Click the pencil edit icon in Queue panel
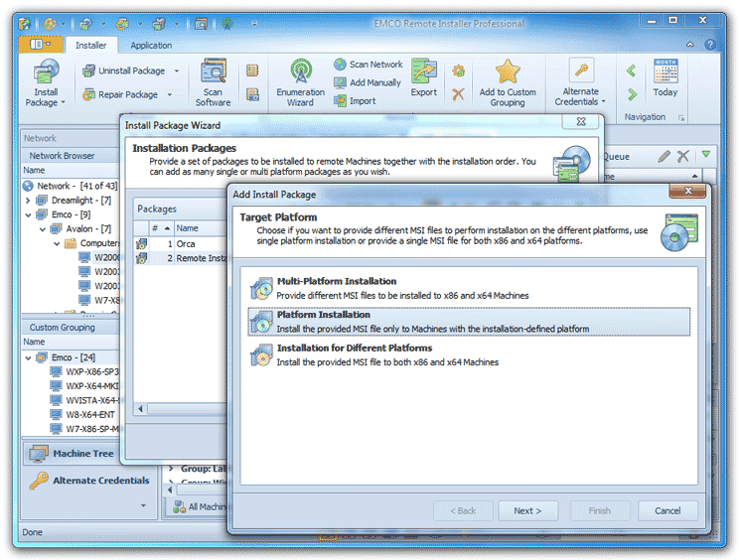739x560 pixels. (665, 156)
